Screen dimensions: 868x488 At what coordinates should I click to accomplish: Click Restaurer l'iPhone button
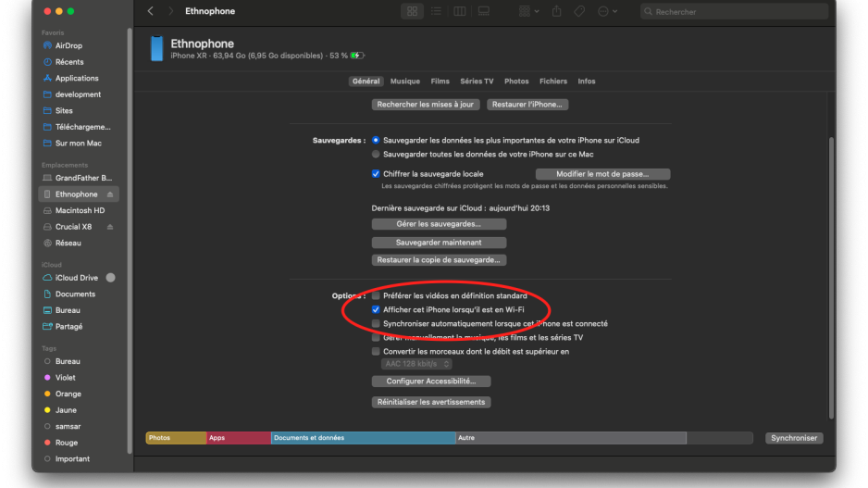pyautogui.click(x=527, y=104)
